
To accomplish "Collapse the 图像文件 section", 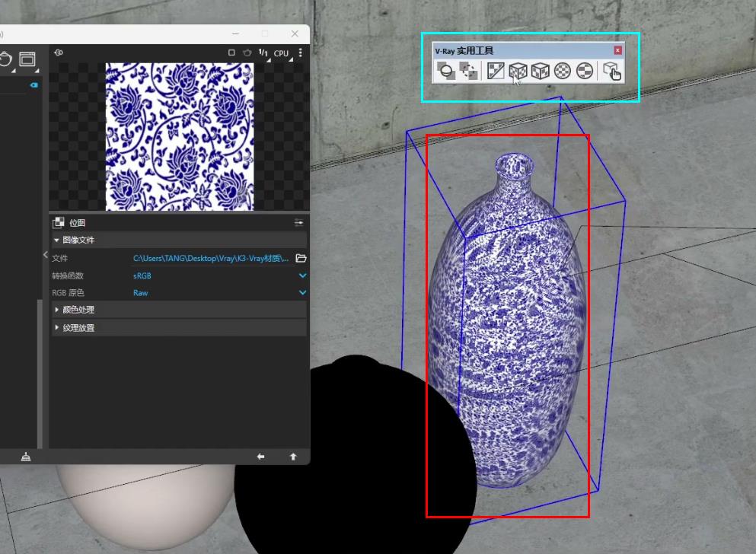I will [56, 240].
